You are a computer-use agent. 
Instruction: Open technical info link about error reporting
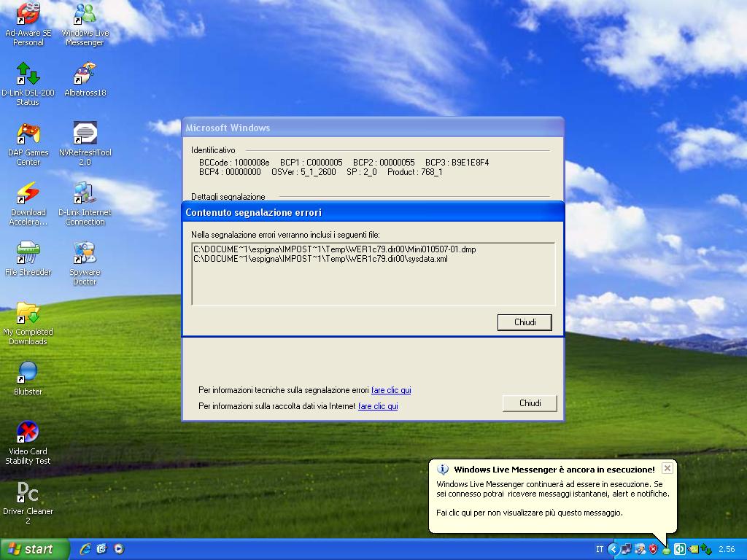[x=391, y=390]
